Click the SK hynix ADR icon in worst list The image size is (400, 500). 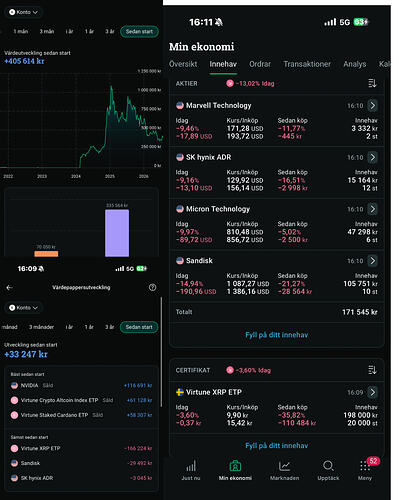14,478
